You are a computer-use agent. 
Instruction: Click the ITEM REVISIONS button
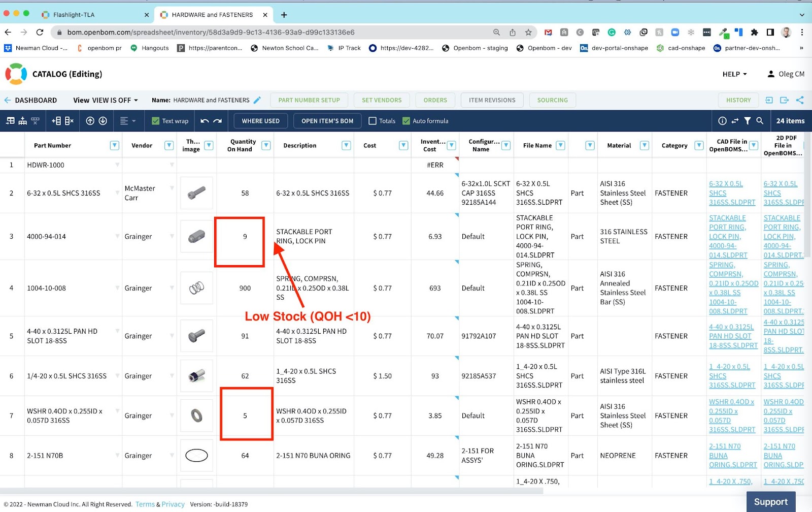(492, 100)
